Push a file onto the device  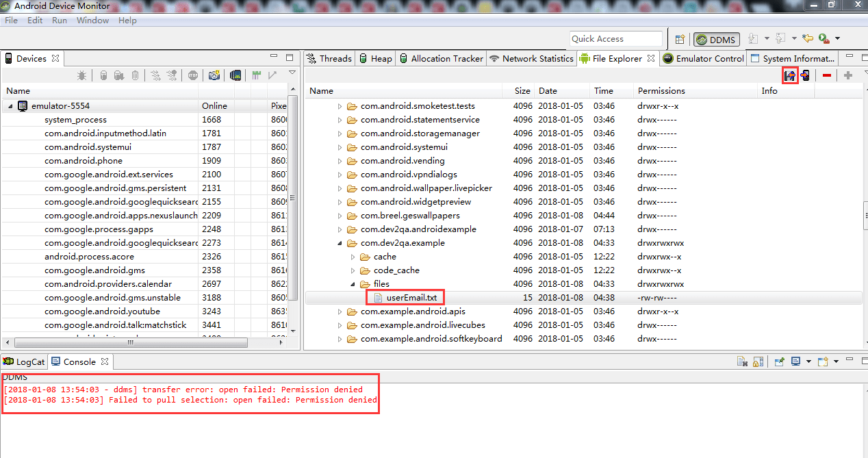point(805,75)
